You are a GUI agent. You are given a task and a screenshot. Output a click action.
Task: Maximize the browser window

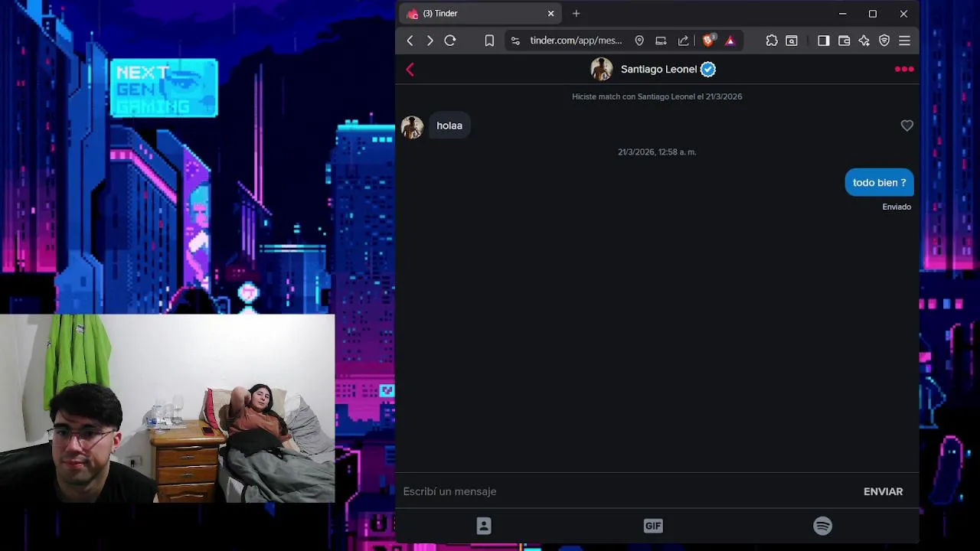coord(873,14)
